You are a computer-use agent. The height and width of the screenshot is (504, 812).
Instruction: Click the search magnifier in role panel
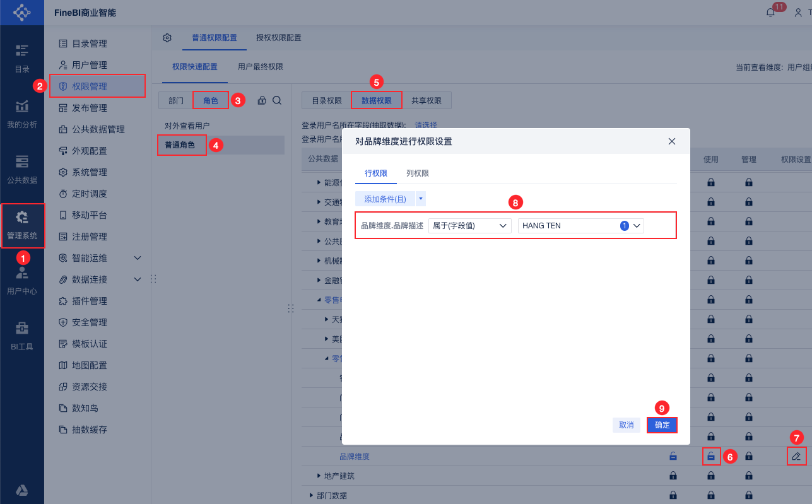tap(277, 100)
